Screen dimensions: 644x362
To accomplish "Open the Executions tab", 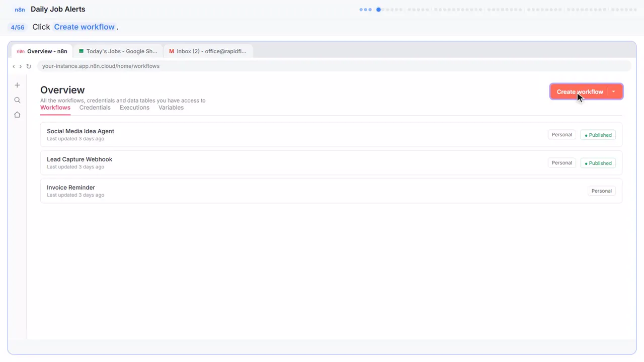I will [134, 108].
